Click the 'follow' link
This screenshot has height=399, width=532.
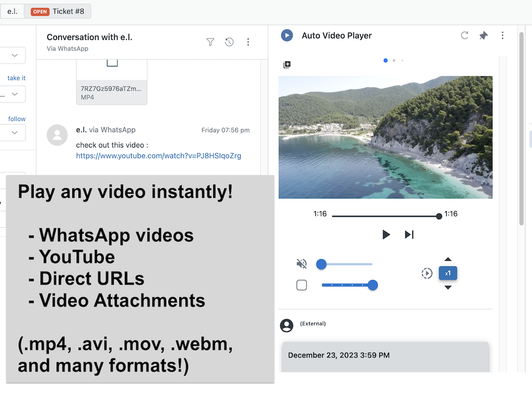tap(17, 119)
